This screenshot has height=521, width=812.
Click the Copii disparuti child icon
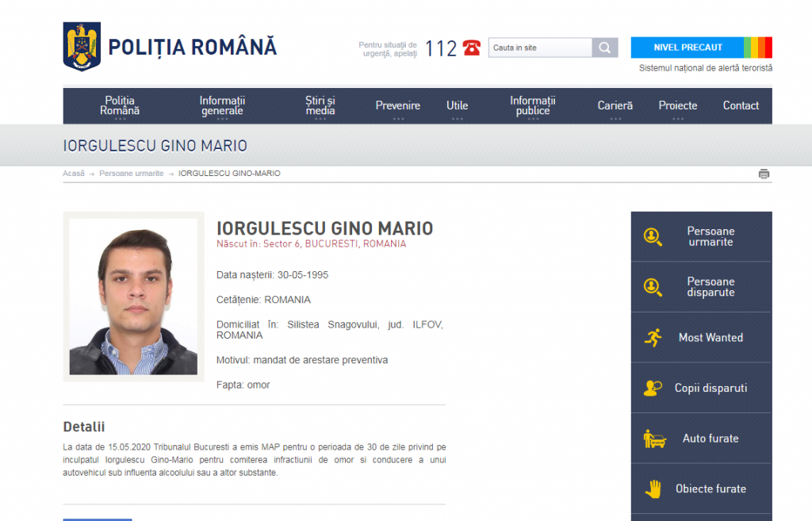point(653,388)
